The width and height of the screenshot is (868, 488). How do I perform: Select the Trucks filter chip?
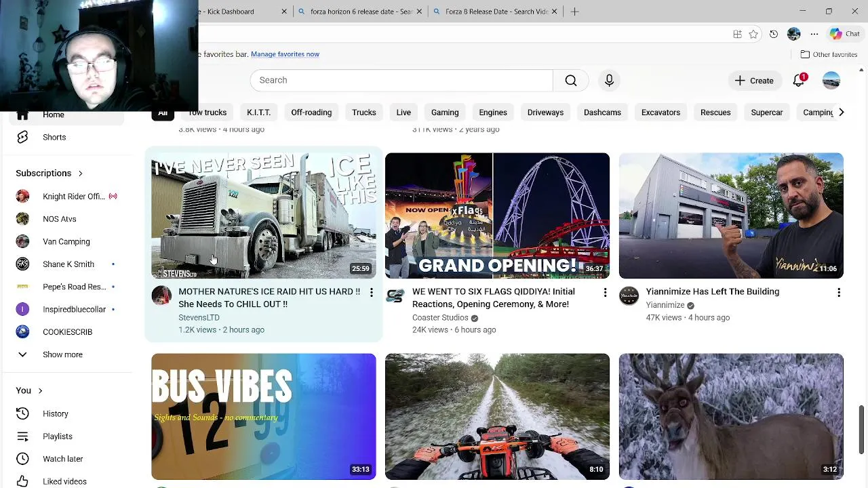click(364, 113)
